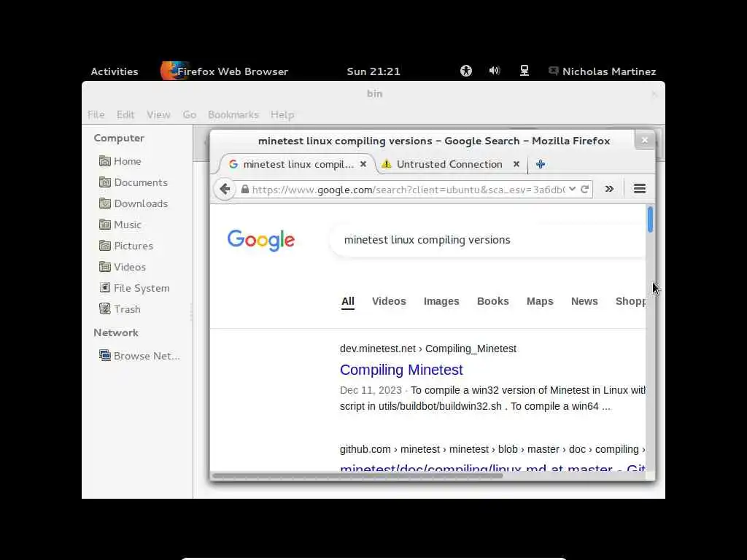Open File System in the sidebar
Image resolution: width=747 pixels, height=560 pixels.
(134, 287)
